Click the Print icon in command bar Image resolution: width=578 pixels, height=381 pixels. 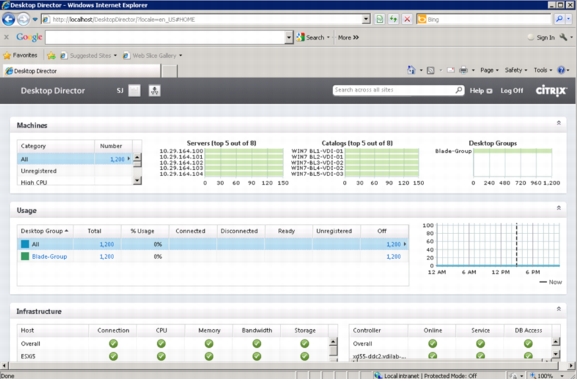tap(463, 70)
